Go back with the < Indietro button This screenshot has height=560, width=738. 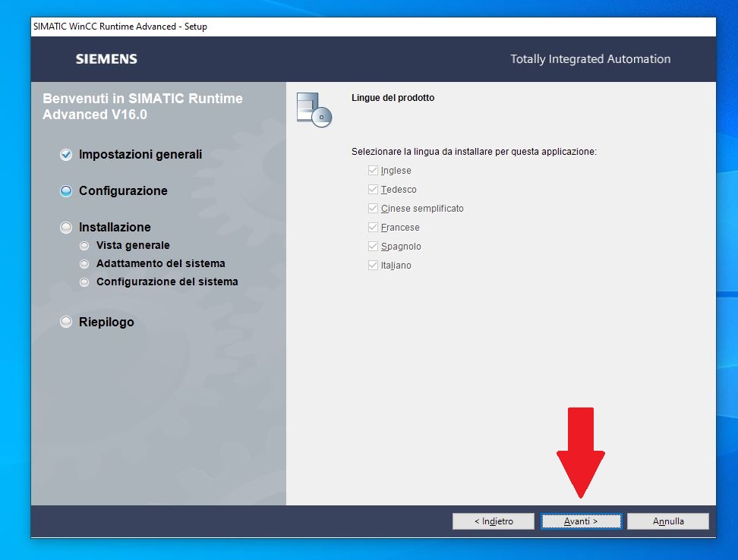coord(494,521)
